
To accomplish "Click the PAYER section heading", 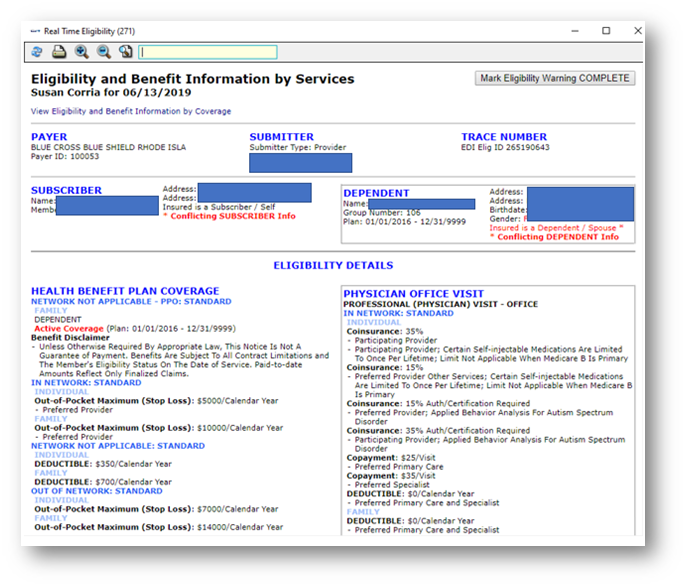I will click(49, 137).
